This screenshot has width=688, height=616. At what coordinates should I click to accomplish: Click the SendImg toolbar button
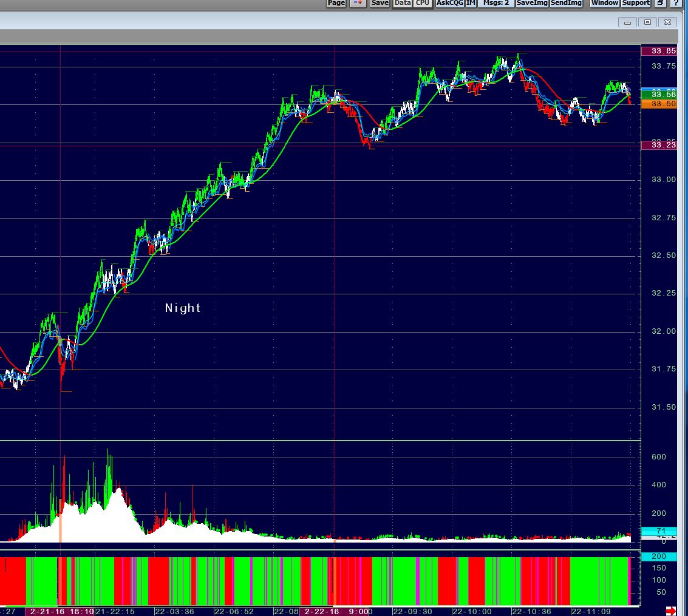(566, 3)
